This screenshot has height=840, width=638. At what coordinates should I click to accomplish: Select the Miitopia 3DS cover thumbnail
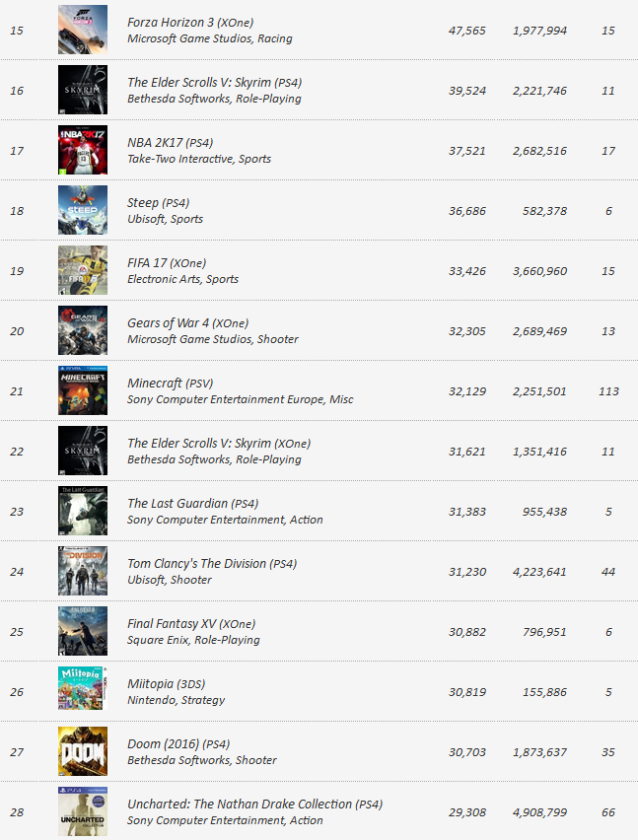point(83,689)
